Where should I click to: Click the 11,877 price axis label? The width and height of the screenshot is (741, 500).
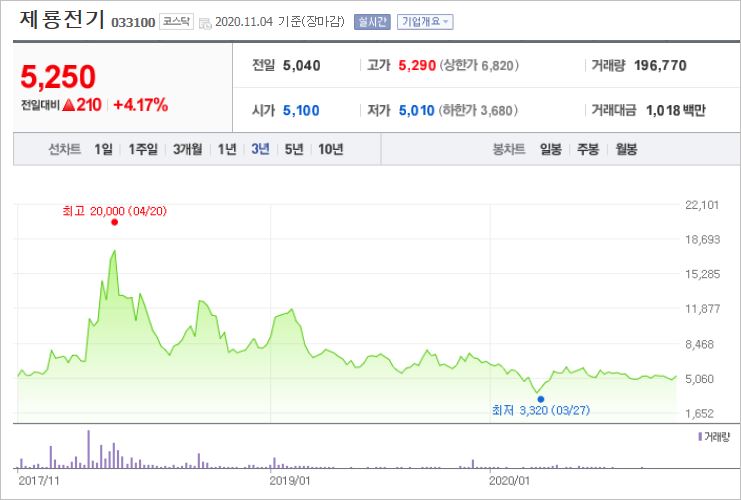(703, 309)
